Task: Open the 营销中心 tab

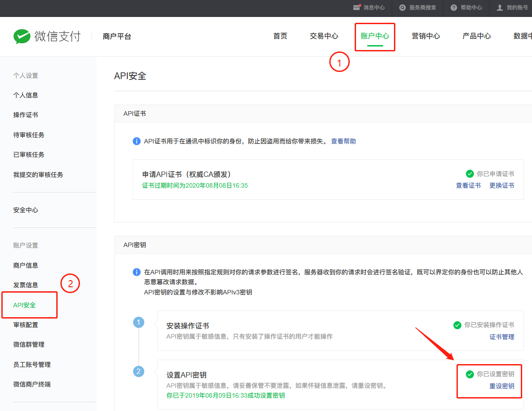Action: pyautogui.click(x=426, y=36)
